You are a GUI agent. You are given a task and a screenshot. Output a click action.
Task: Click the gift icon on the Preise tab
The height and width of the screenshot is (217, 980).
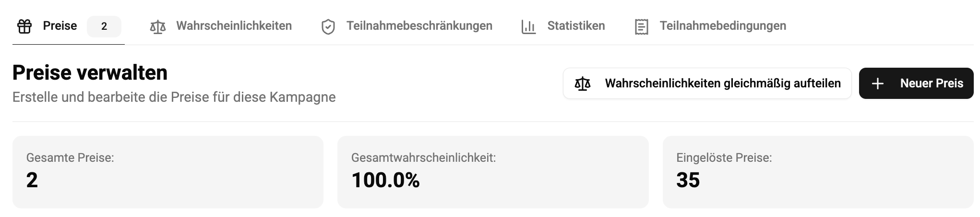[24, 26]
